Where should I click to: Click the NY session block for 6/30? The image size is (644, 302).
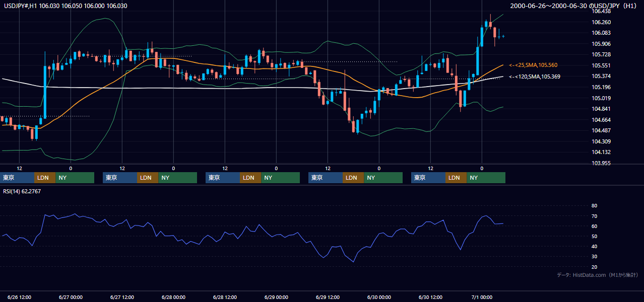(x=486, y=178)
